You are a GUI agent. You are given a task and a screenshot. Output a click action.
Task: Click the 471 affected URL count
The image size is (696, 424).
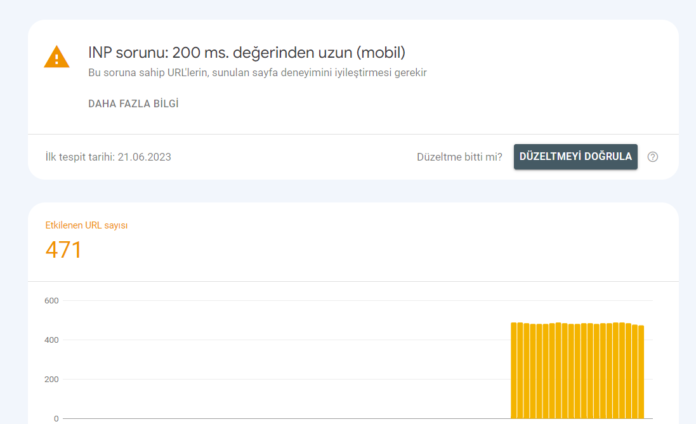[63, 250]
